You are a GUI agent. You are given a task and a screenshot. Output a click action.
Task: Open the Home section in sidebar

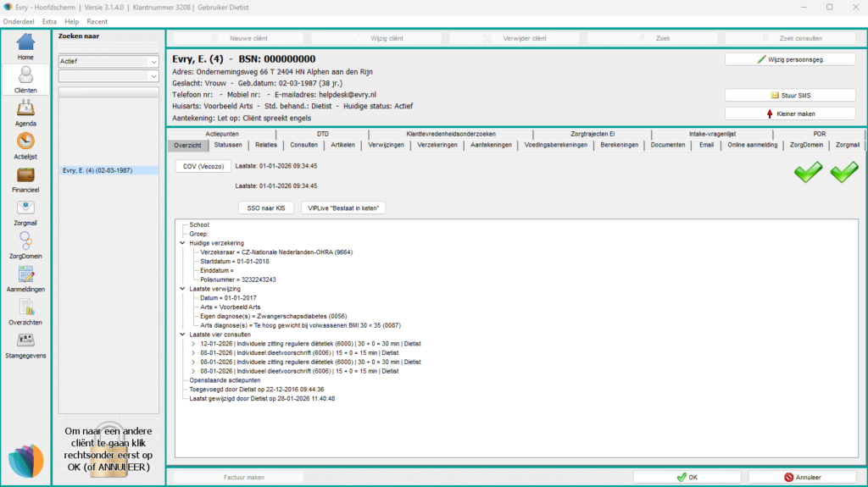pos(25,47)
